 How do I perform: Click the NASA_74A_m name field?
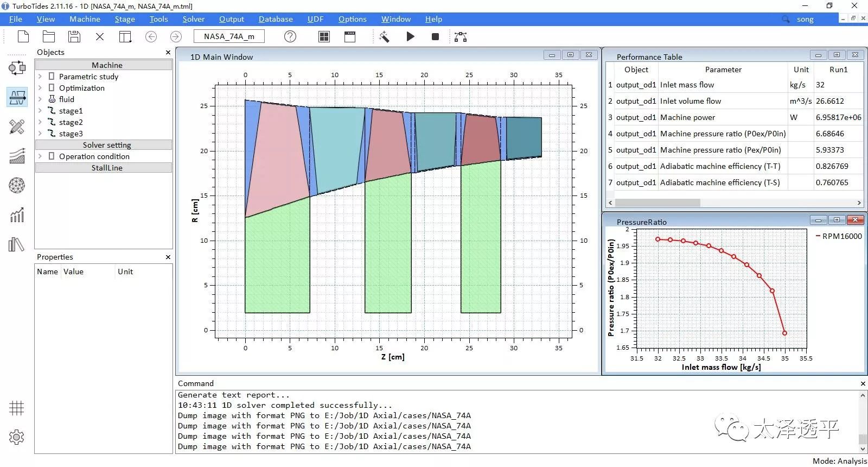[x=229, y=36]
